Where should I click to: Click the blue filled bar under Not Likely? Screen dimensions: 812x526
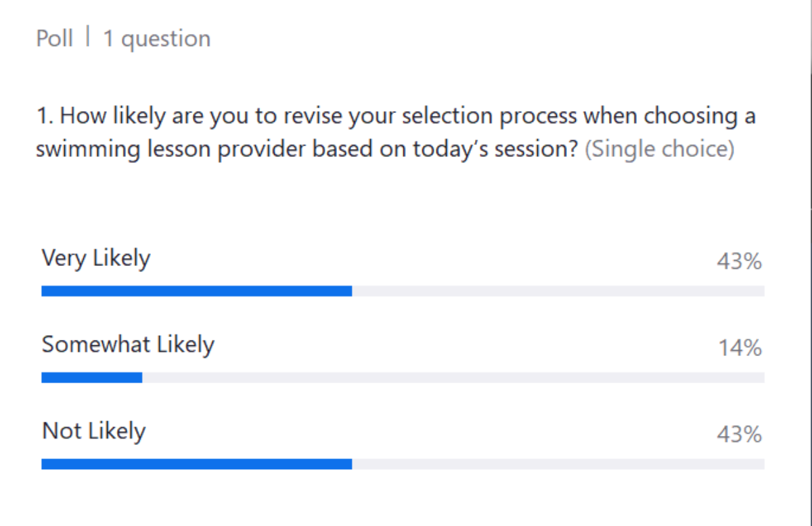tap(197, 464)
